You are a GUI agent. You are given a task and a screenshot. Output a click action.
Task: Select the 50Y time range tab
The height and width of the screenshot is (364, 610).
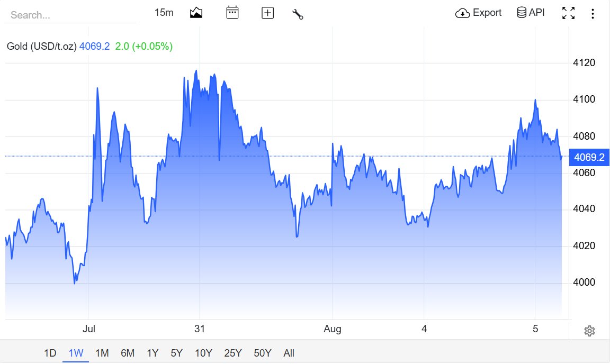[x=263, y=353]
